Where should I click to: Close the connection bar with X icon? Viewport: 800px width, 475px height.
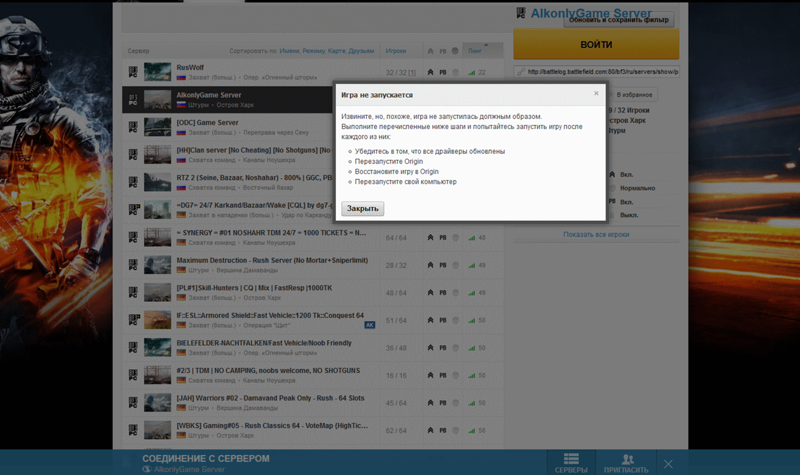pos(668,464)
